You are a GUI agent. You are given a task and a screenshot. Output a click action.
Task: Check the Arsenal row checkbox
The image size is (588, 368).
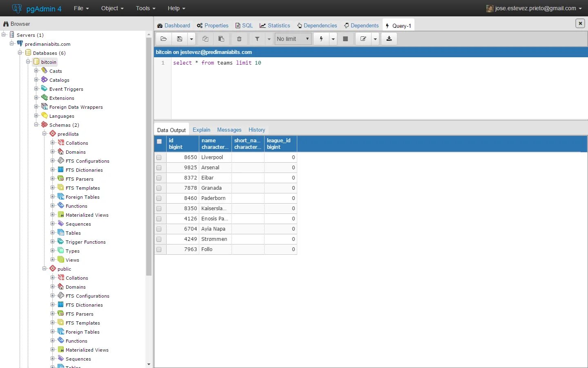point(159,168)
